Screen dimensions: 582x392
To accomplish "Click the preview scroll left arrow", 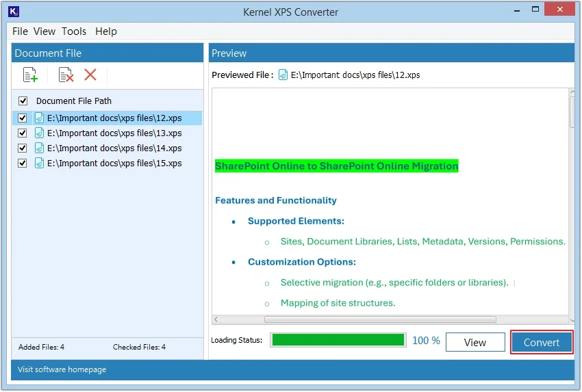I will click(216, 319).
